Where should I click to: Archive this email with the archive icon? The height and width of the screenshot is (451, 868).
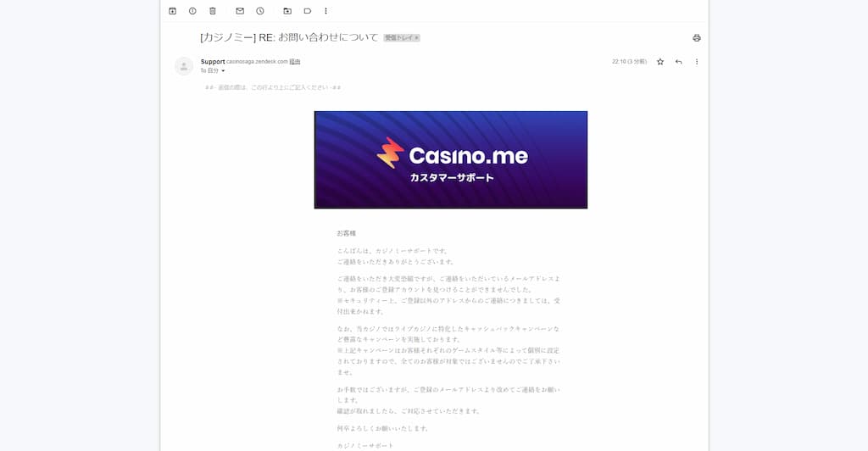click(x=173, y=11)
